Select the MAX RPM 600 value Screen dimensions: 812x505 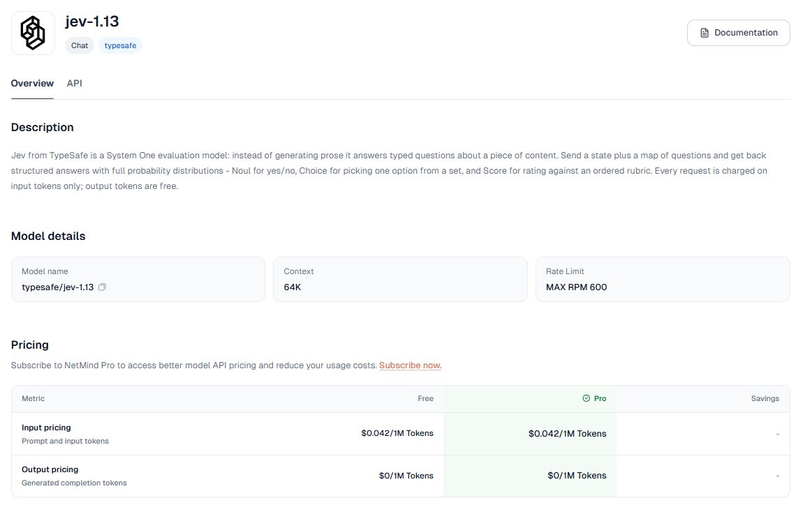coord(577,287)
